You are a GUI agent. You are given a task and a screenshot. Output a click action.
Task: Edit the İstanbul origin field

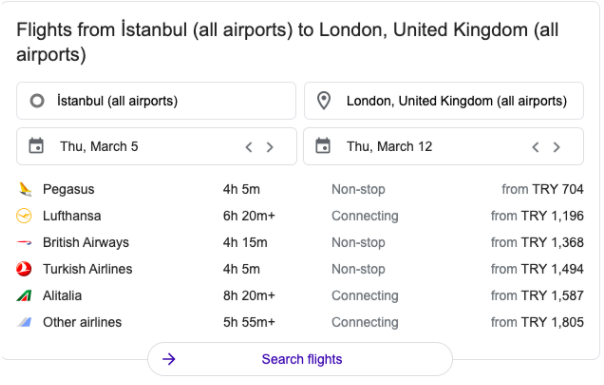click(156, 101)
